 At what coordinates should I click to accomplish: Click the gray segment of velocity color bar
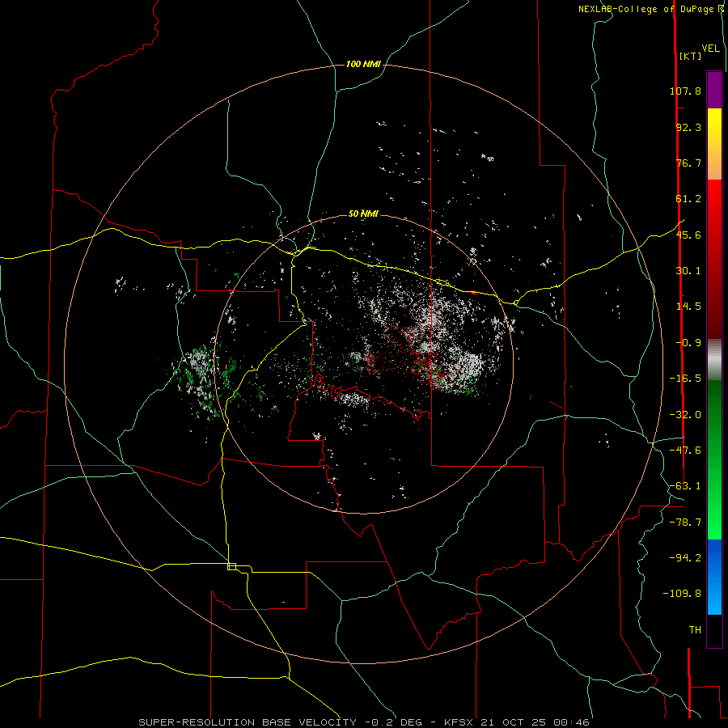coord(714,360)
